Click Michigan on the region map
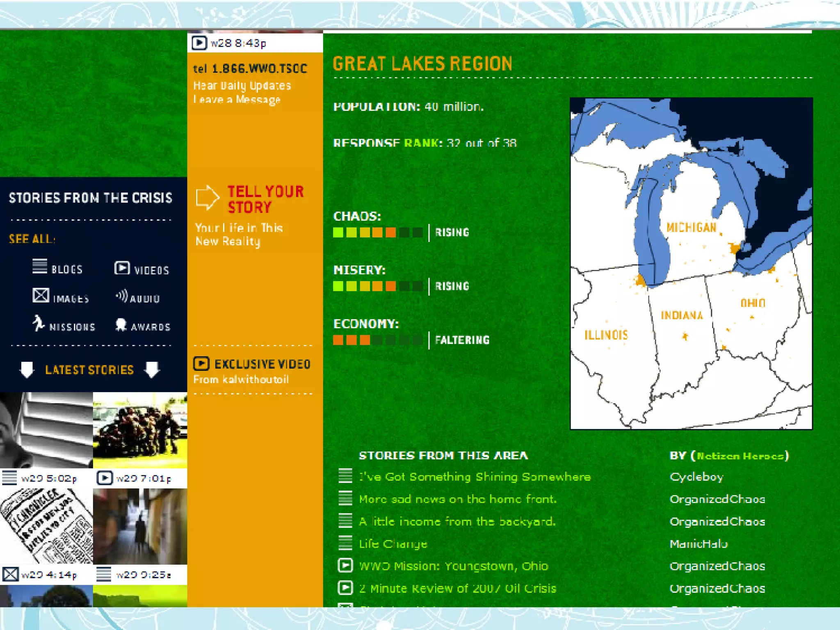This screenshot has width=840, height=630. pos(691,228)
